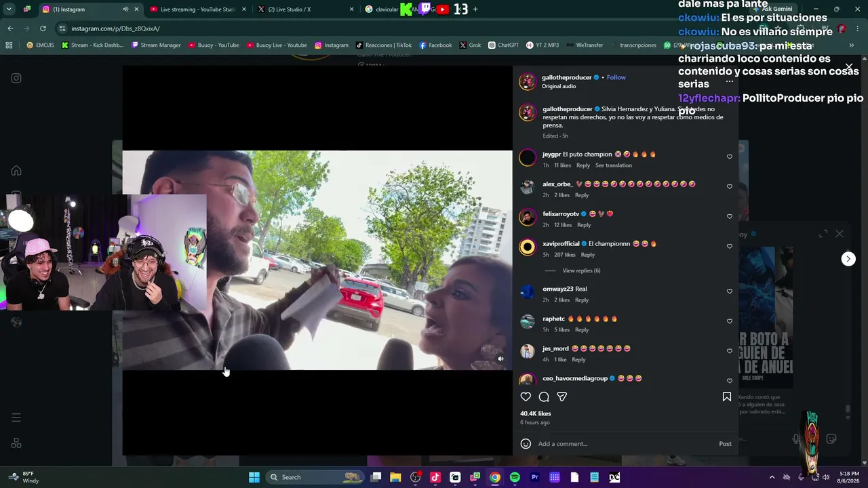The height and width of the screenshot is (488, 868).
Task: Like the Instagram post with the heart icon
Action: pos(526,397)
